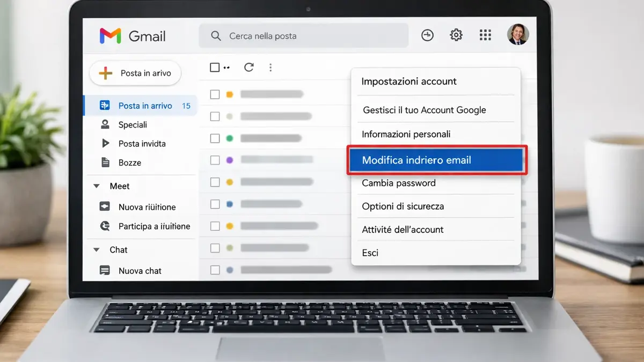The image size is (644, 362).
Task: Select the checkbox beside the purple-dot email
Action: pos(215,160)
